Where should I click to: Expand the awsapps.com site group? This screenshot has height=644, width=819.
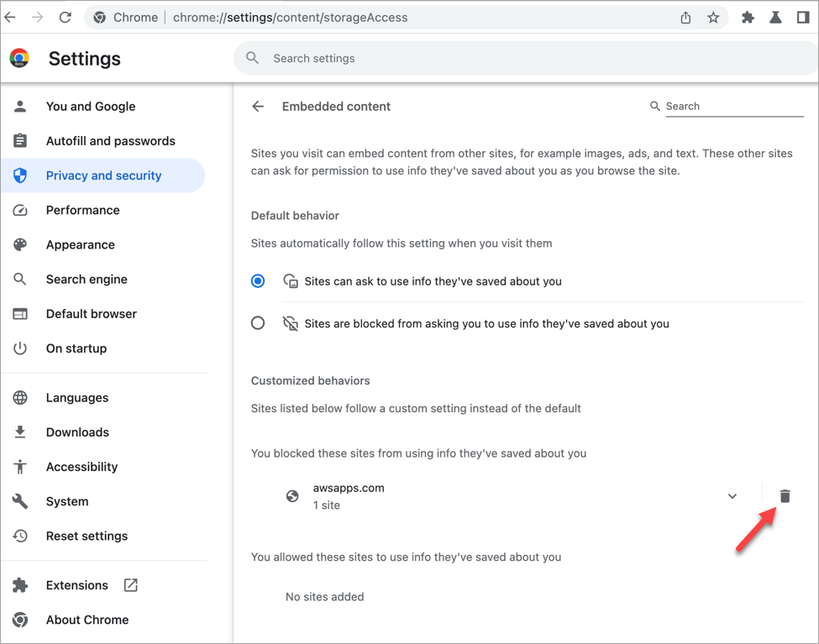732,496
